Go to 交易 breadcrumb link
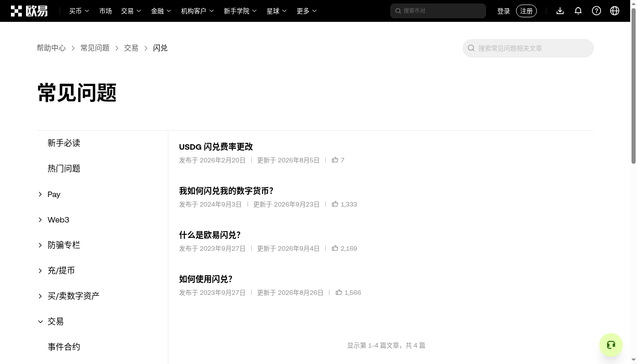The width and height of the screenshot is (637, 364). [131, 48]
